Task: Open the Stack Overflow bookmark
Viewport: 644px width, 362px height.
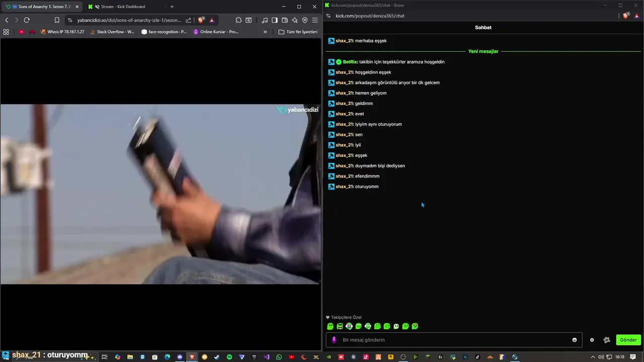Action: [x=112, y=32]
